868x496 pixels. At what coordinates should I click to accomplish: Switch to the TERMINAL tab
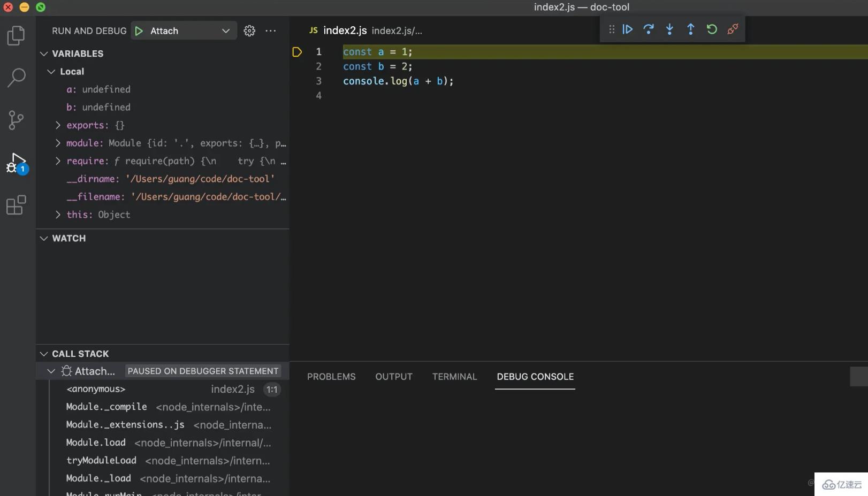[x=454, y=377]
